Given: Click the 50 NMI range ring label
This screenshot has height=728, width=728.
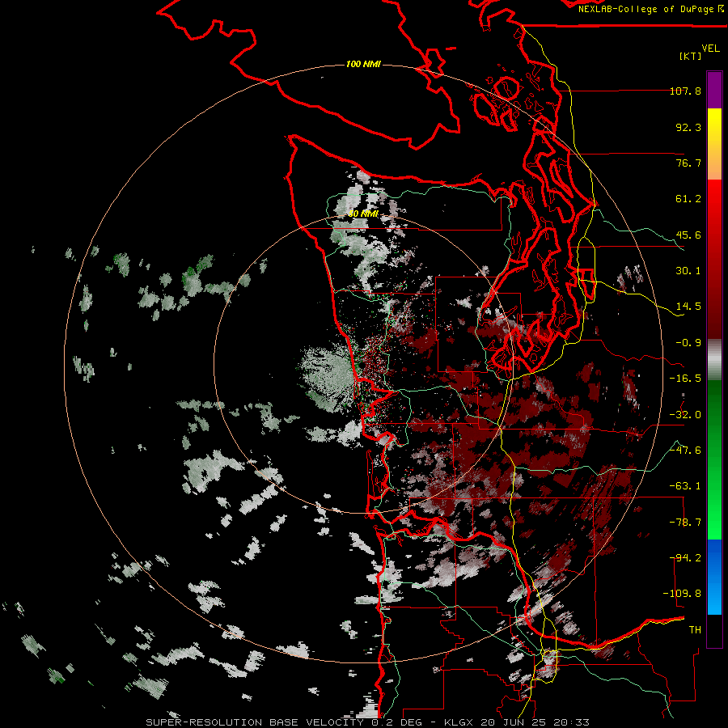Looking at the screenshot, I should 363,214.
